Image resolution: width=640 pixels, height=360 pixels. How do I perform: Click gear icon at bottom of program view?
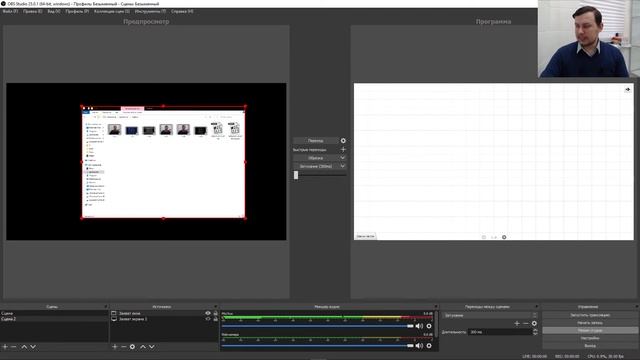[x=504, y=237]
